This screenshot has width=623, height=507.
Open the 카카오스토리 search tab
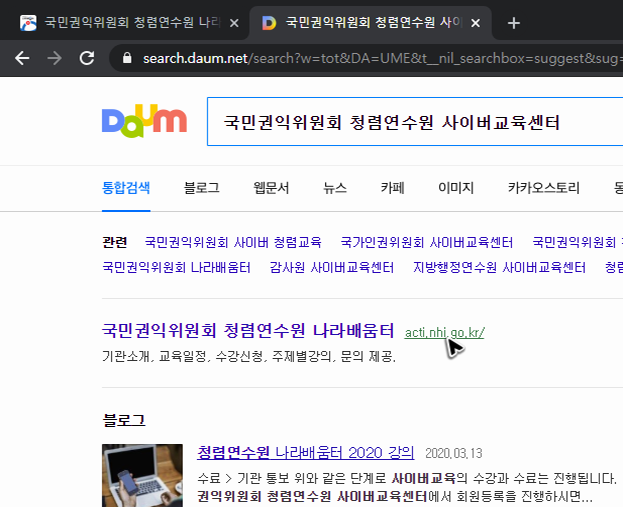point(544,188)
